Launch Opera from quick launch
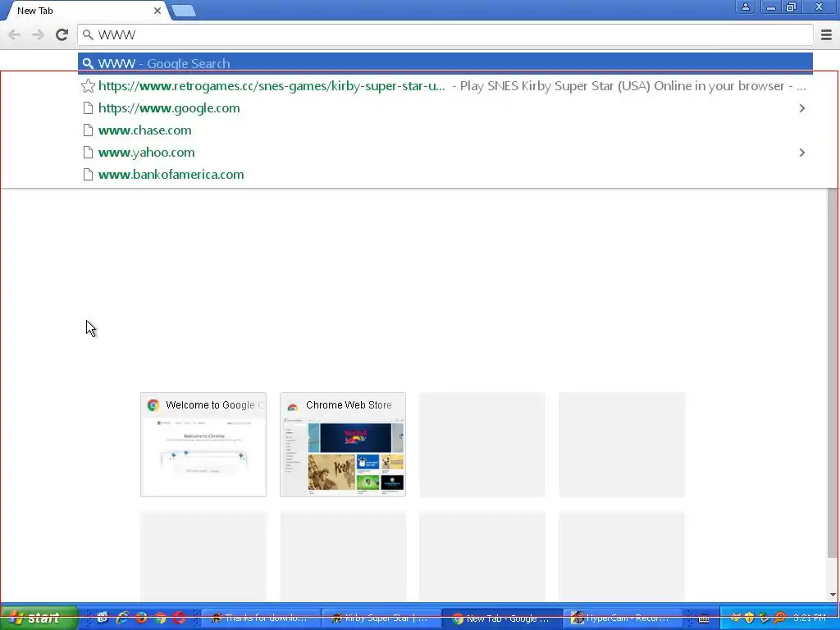The height and width of the screenshot is (630, 840). point(179,618)
